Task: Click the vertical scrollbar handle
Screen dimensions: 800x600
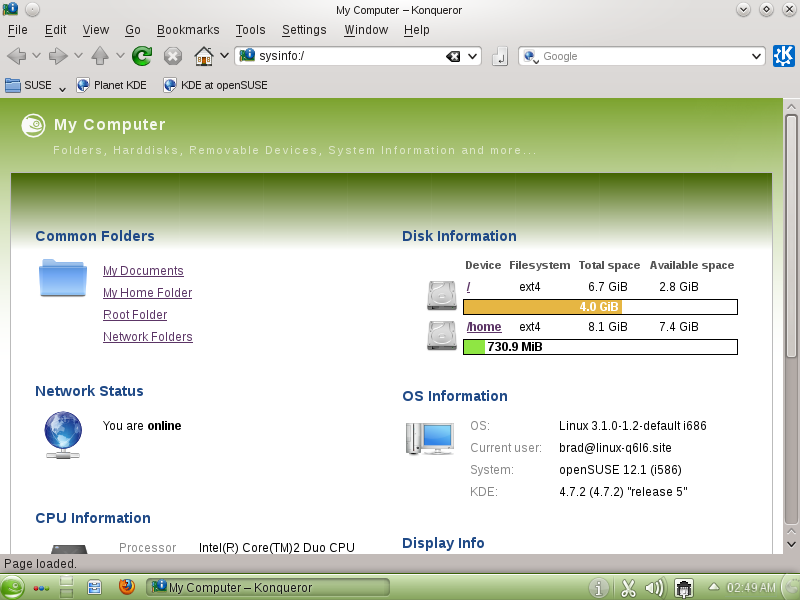Action: 791,236
